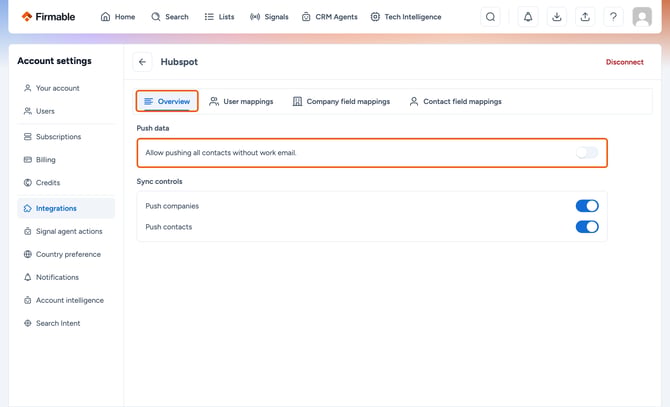The image size is (670, 407).
Task: Click the Push companies label
Action: tap(172, 206)
